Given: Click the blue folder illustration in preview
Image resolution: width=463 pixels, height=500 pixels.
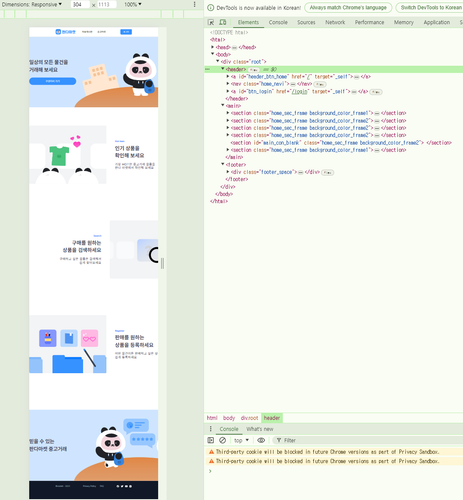Looking at the screenshot, I should point(68,364).
